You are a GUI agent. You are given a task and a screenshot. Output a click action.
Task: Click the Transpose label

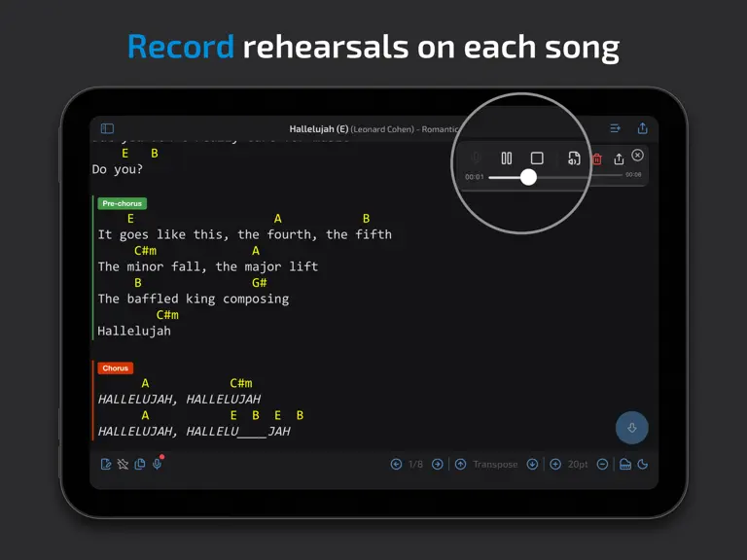[495, 465]
